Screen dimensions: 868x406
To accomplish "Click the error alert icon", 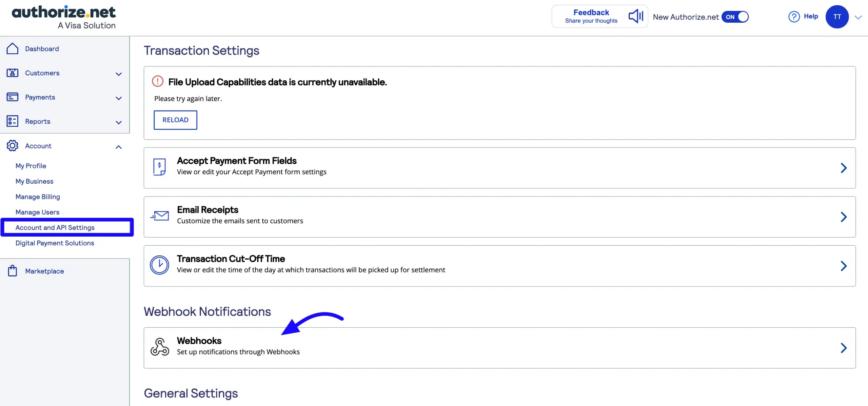I will 157,81.
